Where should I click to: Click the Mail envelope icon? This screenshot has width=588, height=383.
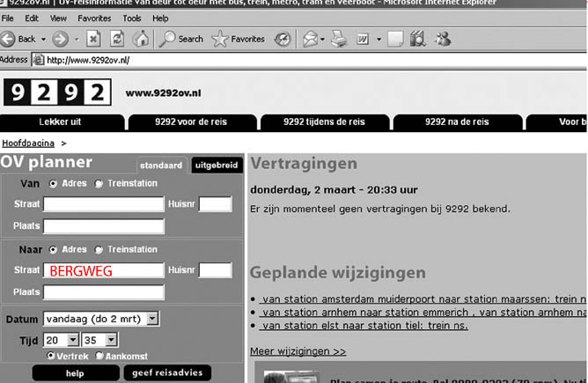click(x=310, y=39)
